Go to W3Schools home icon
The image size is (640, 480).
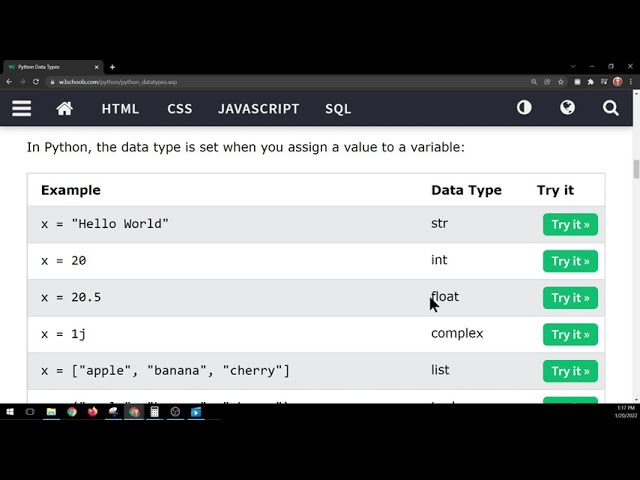pos(64,109)
